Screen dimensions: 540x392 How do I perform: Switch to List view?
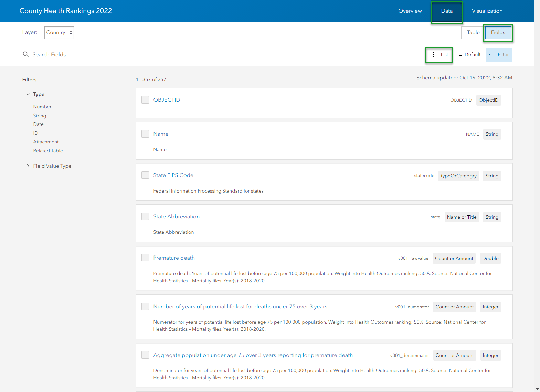[x=440, y=55]
